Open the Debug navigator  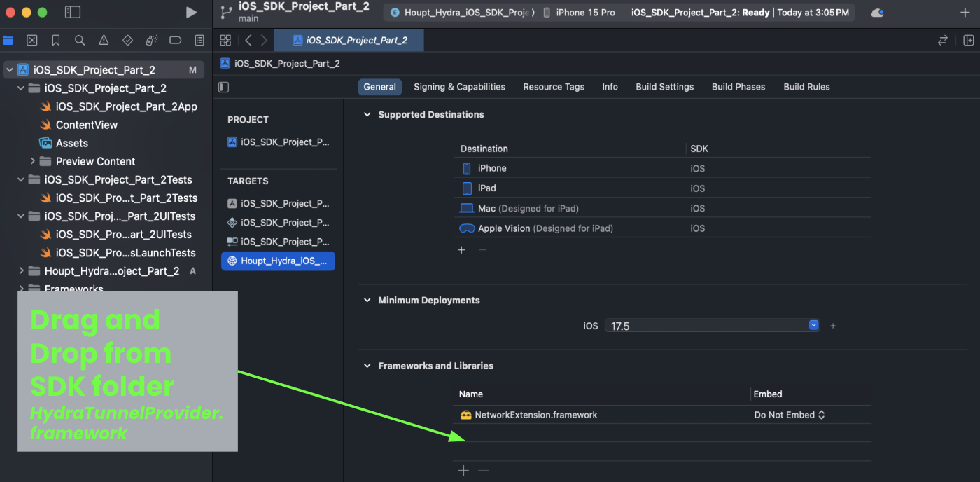[x=152, y=40]
